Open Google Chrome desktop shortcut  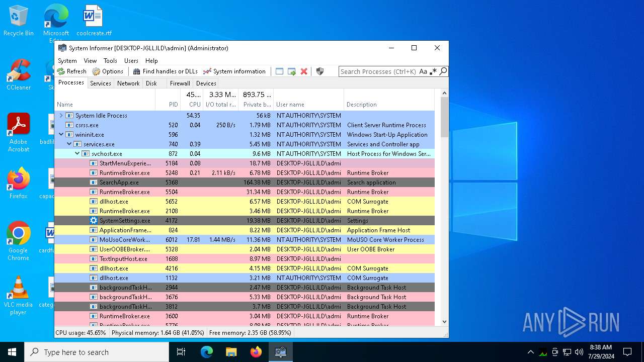pos(19,241)
